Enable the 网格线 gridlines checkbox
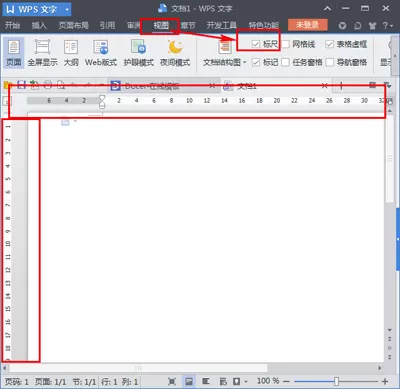This screenshot has height=389, width=400. tap(286, 44)
